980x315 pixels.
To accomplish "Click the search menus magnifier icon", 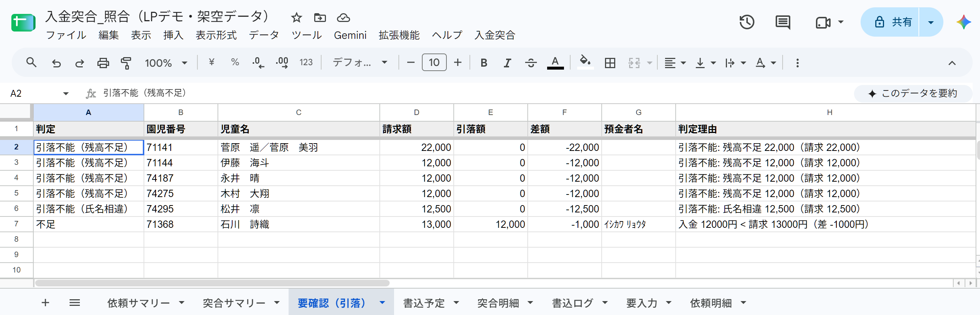I will point(31,62).
